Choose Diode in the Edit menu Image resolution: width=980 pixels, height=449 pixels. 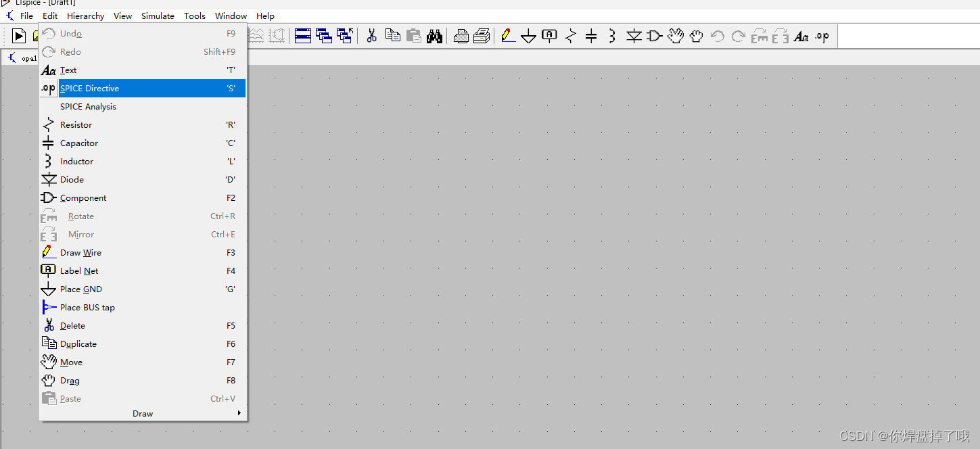point(143,180)
